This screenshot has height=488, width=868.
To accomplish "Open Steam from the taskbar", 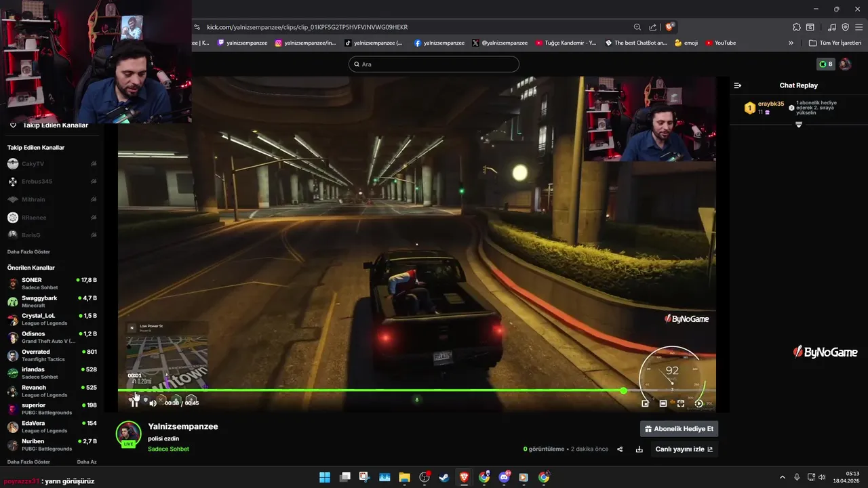I will [443, 477].
